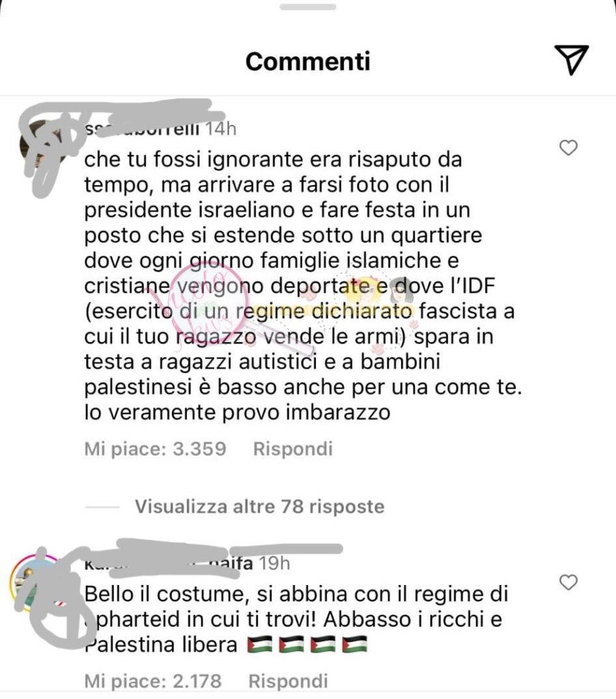Screen dimensions: 616x699
Task: Tap the comment starting 'Bello il costume'
Action: click(x=296, y=619)
